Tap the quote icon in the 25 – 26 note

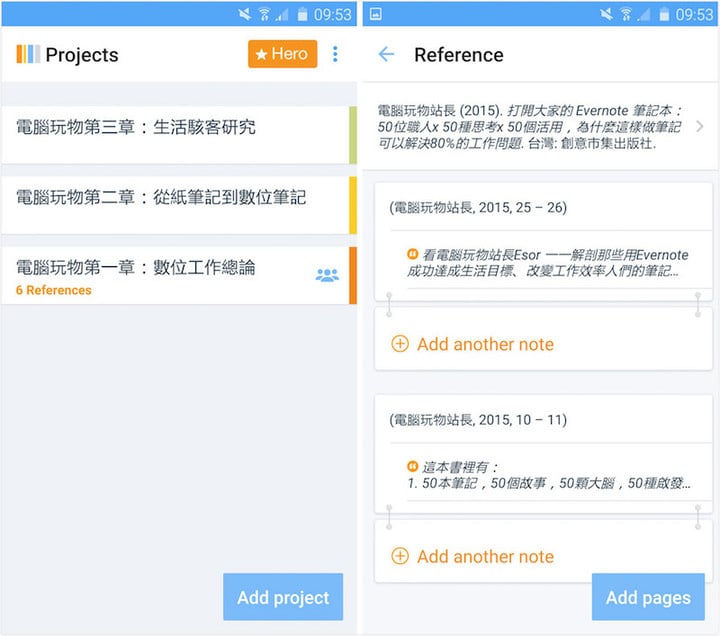[412, 254]
